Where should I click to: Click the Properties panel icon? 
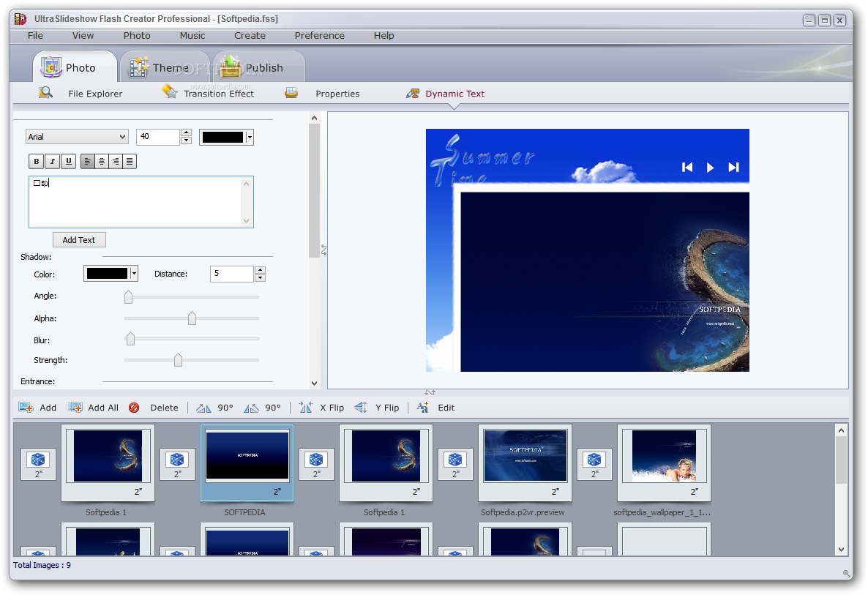click(291, 92)
